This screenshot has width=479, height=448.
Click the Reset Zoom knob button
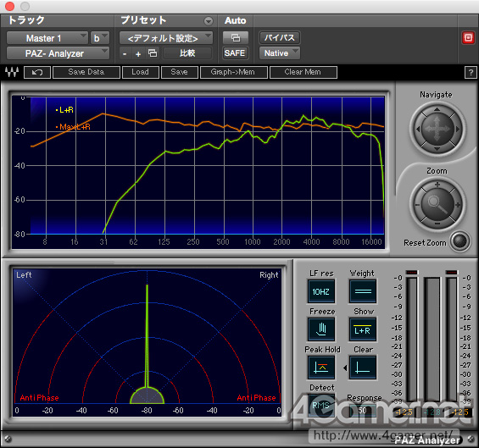pyautogui.click(x=460, y=241)
